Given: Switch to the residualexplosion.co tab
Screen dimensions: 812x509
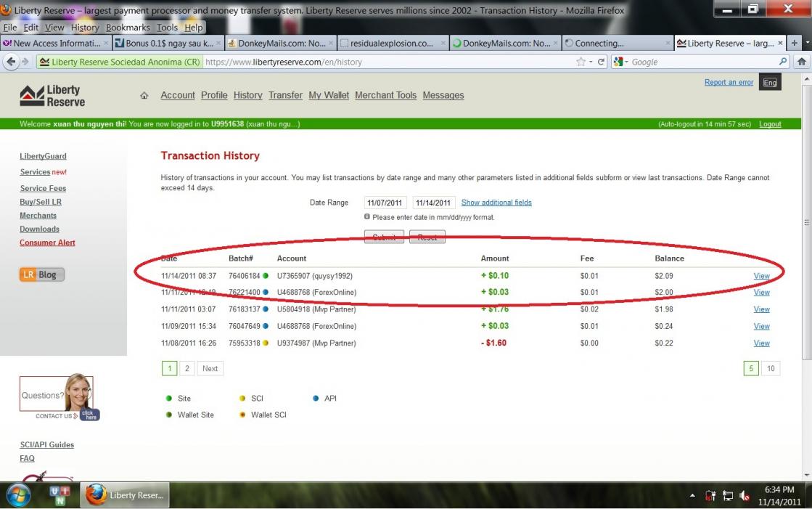Looking at the screenshot, I should (393, 43).
